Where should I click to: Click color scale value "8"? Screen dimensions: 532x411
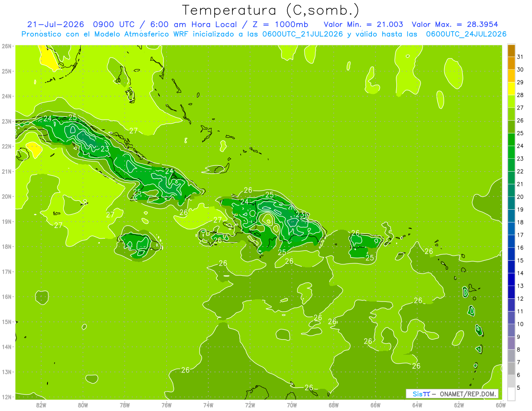coord(519,349)
